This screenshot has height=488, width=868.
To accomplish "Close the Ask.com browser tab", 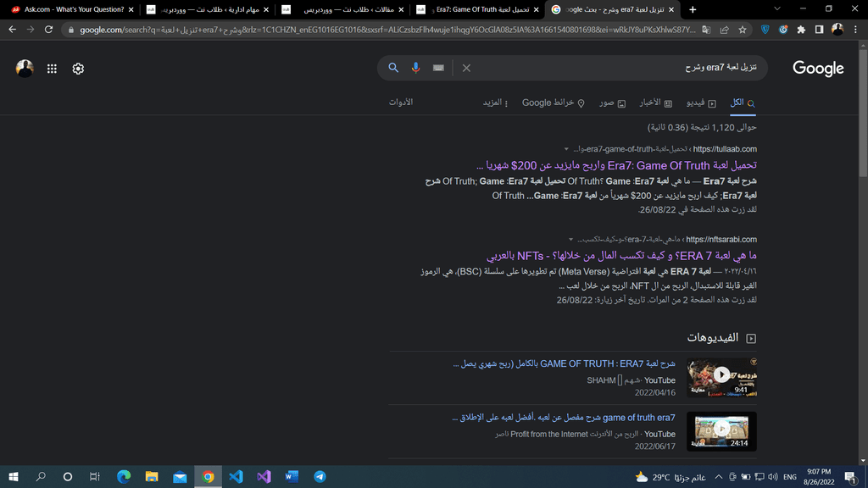I will (131, 9).
